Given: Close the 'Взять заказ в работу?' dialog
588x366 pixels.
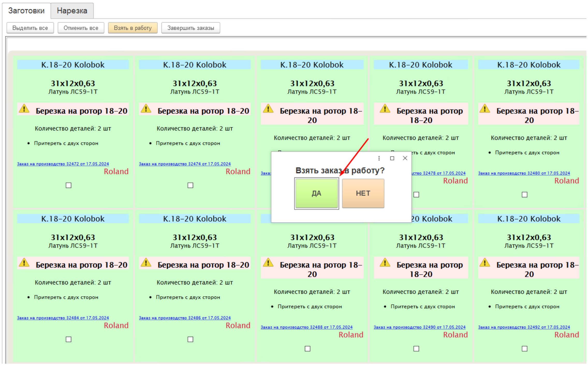Looking at the screenshot, I should click(405, 158).
